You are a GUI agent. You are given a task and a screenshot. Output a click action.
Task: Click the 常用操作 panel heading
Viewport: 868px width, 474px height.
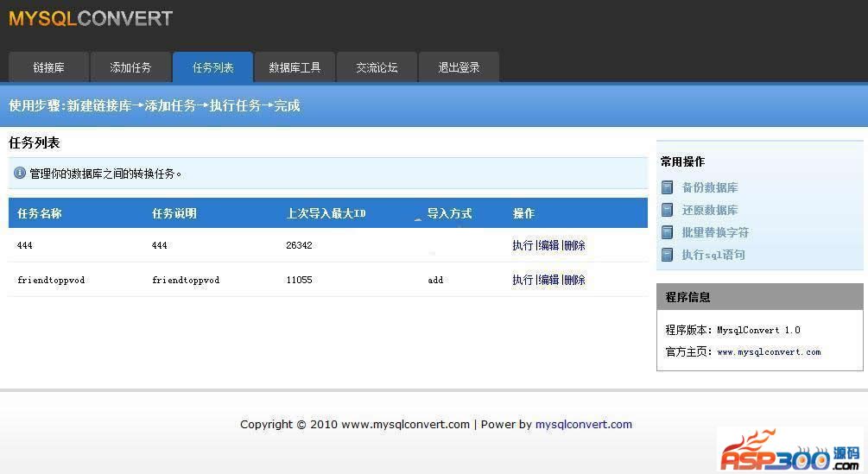[682, 161]
